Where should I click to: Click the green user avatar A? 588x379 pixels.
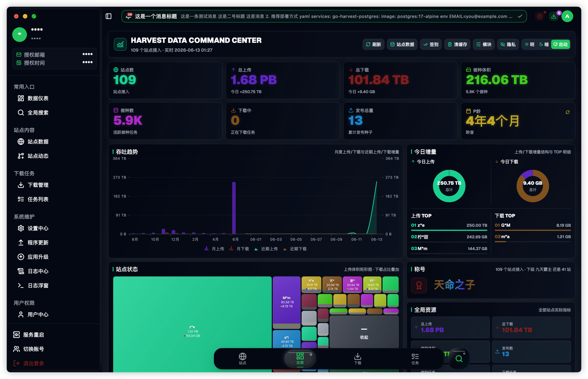pyautogui.click(x=567, y=16)
